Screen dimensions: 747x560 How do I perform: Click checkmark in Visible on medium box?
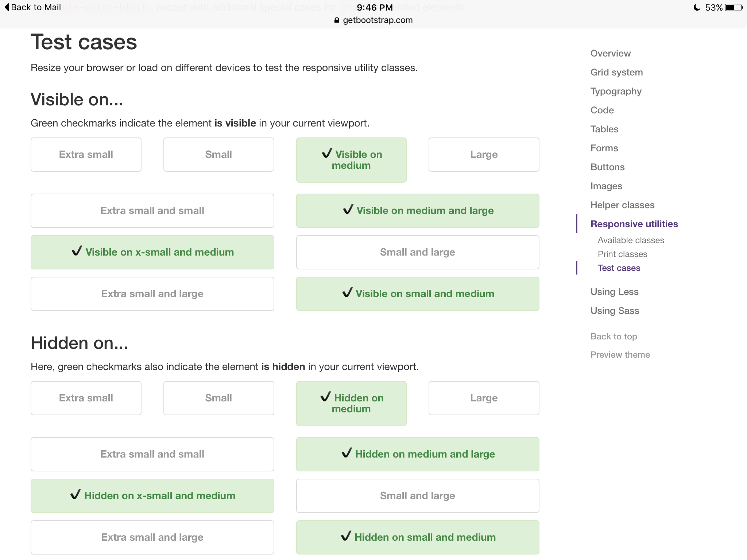(x=327, y=153)
